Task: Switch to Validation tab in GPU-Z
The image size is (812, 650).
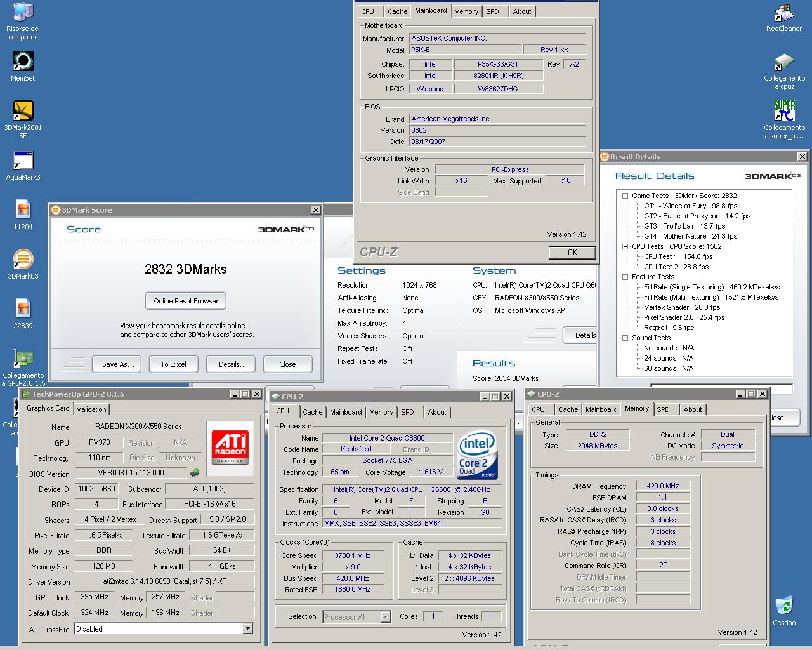Action: coord(91,409)
